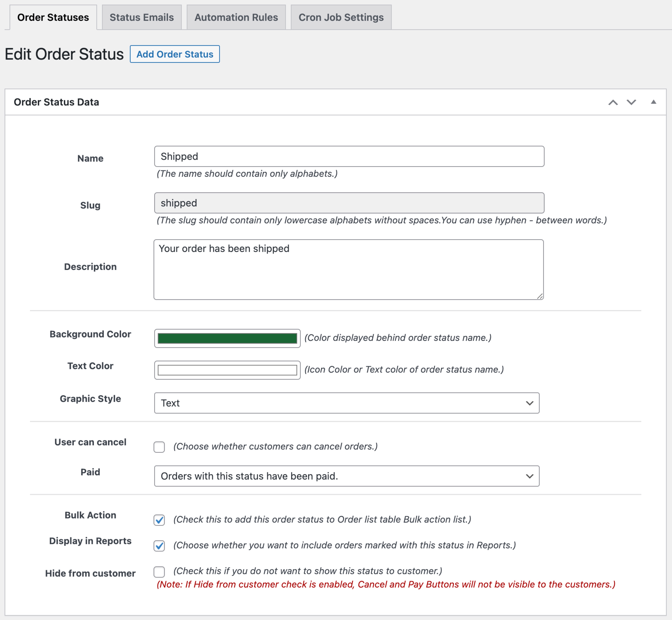The width and height of the screenshot is (672, 620).
Task: Click the Name field containing Shipped
Action: [349, 156]
